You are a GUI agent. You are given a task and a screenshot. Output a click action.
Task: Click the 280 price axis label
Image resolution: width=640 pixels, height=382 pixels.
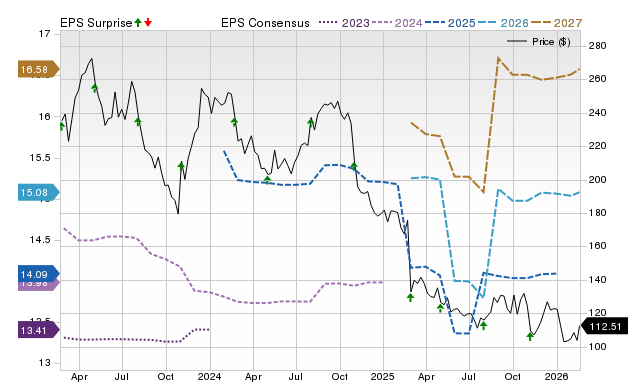tap(598, 46)
